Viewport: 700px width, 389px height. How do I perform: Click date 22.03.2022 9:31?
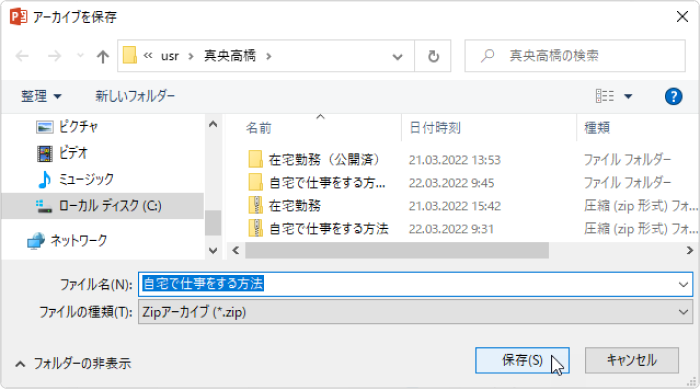[x=451, y=230]
